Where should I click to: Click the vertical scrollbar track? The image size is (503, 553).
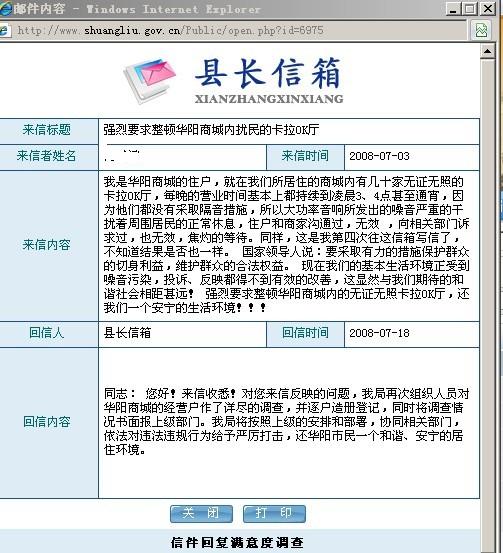487,303
